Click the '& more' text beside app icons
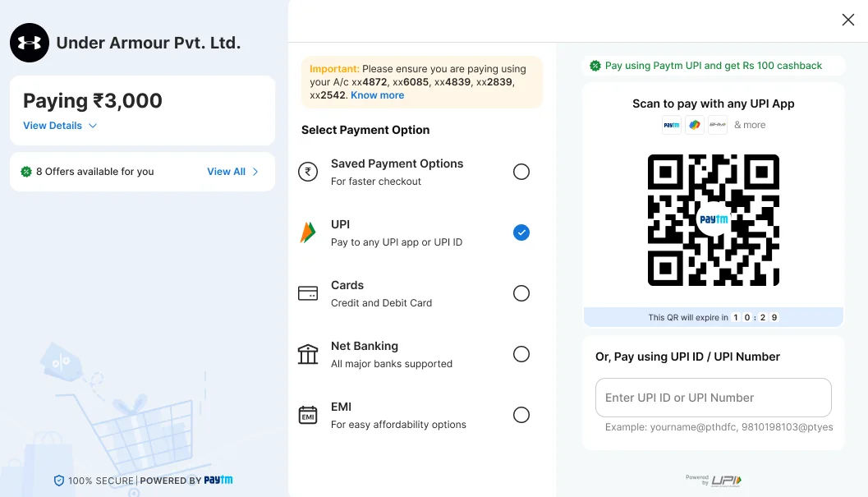This screenshot has width=868, height=497. click(750, 125)
